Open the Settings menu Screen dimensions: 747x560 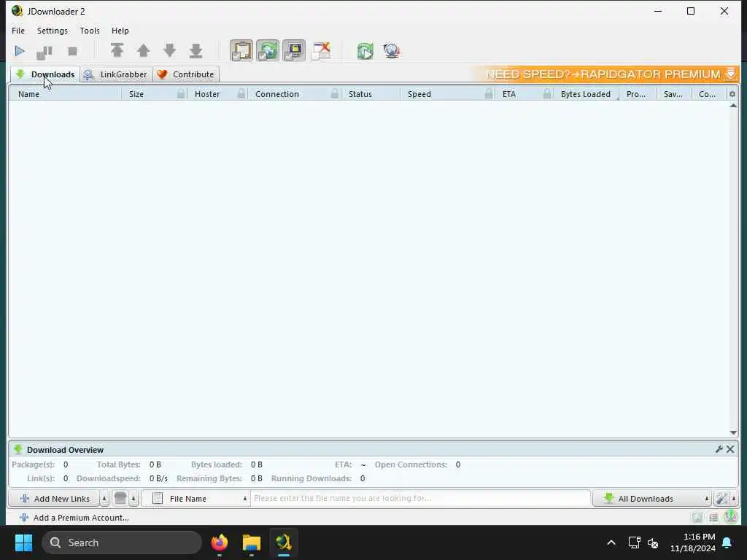click(53, 31)
